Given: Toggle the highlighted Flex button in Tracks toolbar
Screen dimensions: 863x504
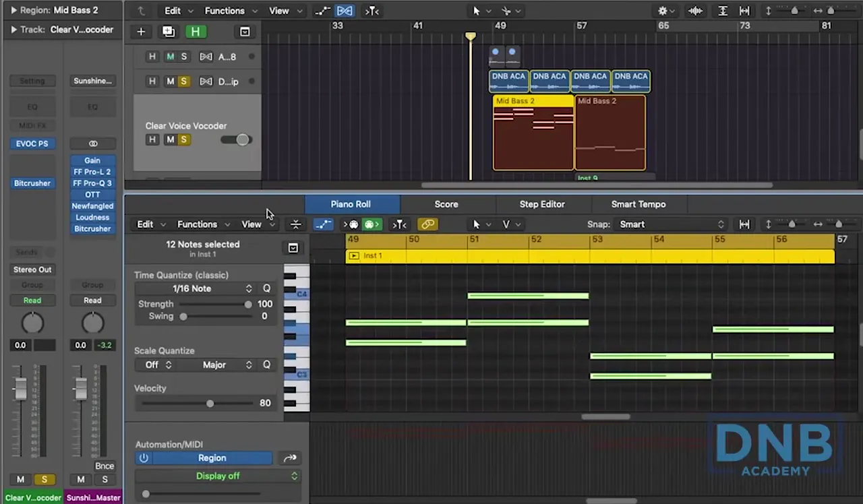Looking at the screenshot, I should click(x=345, y=11).
